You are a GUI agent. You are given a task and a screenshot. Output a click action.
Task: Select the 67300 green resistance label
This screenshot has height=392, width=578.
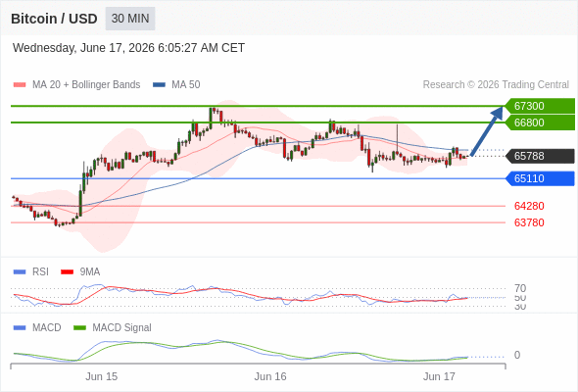(540, 106)
